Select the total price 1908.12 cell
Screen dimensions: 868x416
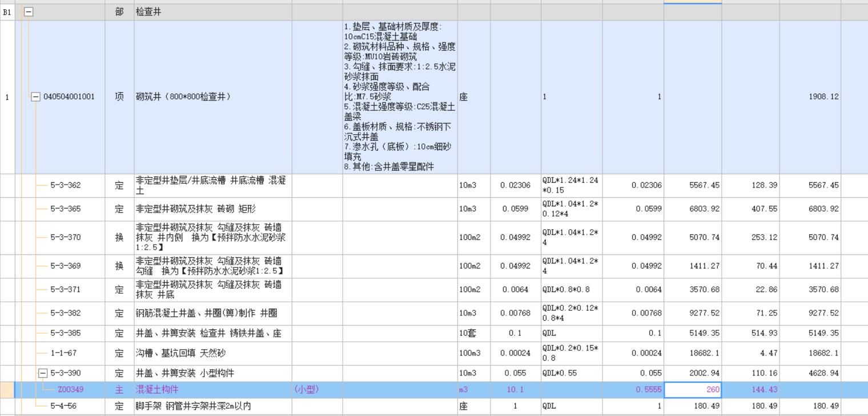(x=810, y=97)
